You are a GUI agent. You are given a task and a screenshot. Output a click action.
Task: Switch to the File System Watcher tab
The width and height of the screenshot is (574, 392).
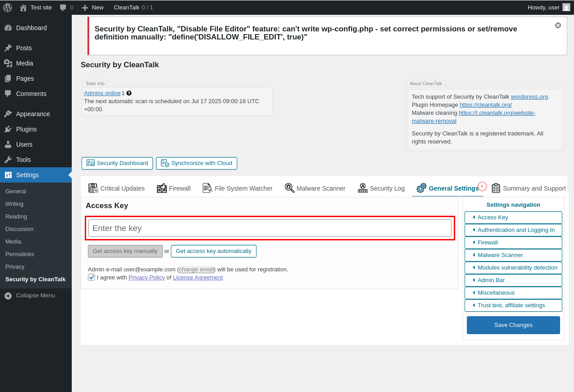tap(237, 188)
